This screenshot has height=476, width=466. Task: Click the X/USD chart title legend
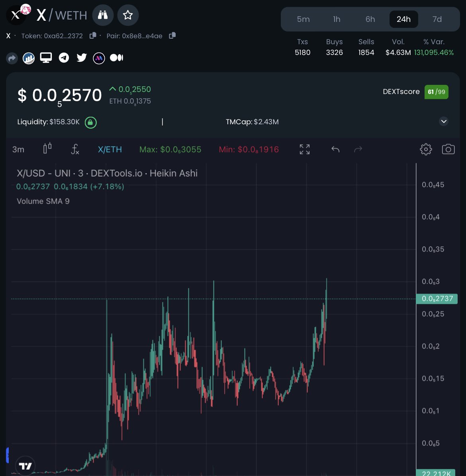click(x=107, y=173)
